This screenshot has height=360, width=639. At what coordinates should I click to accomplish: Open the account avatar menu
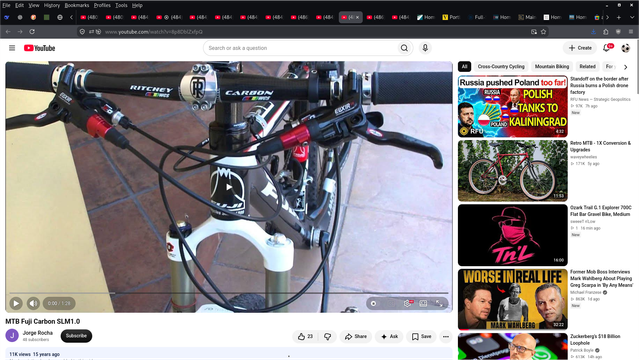(x=626, y=48)
